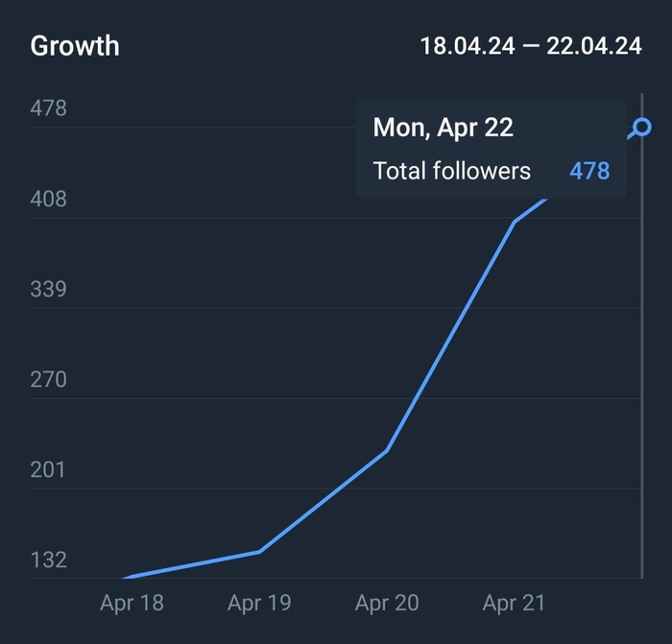Select the 18.04.24 — 22.04.24 date range
Image resolution: width=672 pixels, height=644 pixels.
531,46
